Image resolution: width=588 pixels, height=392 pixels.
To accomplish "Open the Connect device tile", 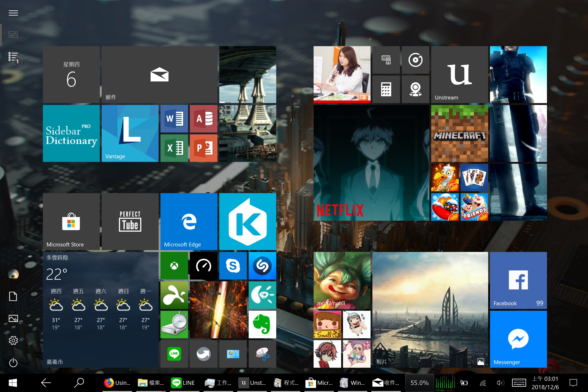I will [386, 60].
